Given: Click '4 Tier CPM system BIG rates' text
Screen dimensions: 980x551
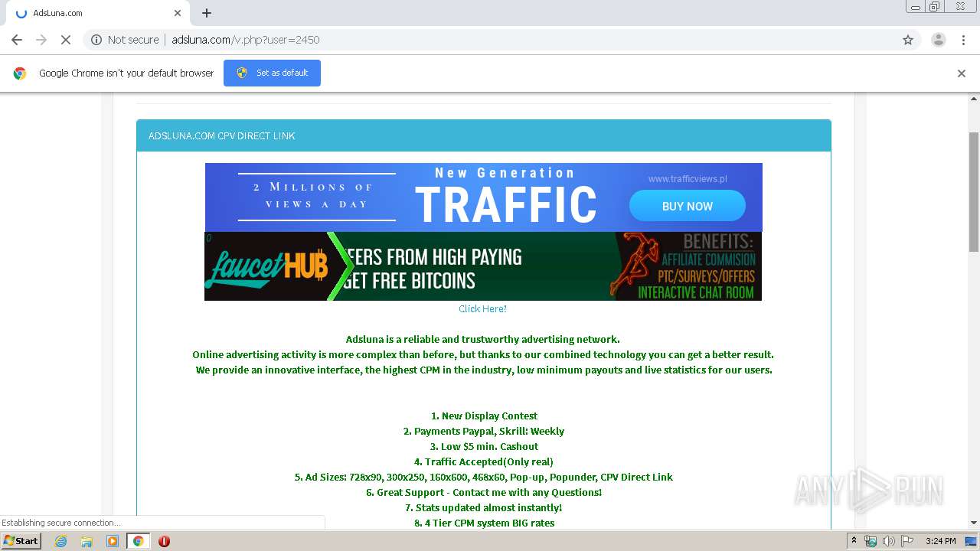Looking at the screenshot, I should pos(488,523).
